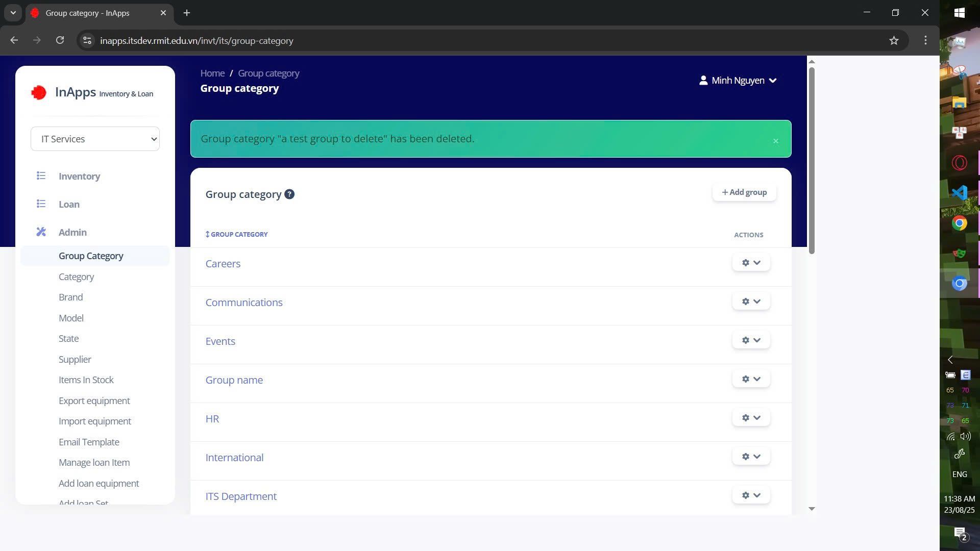Image resolution: width=980 pixels, height=551 pixels.
Task: Click the InApps red logo icon
Action: click(39, 92)
